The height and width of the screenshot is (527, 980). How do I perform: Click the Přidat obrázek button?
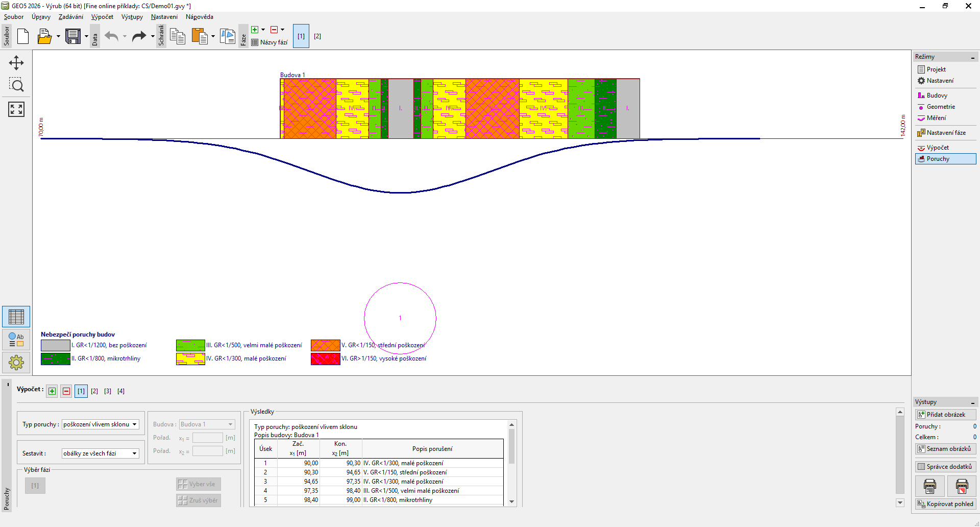945,415
